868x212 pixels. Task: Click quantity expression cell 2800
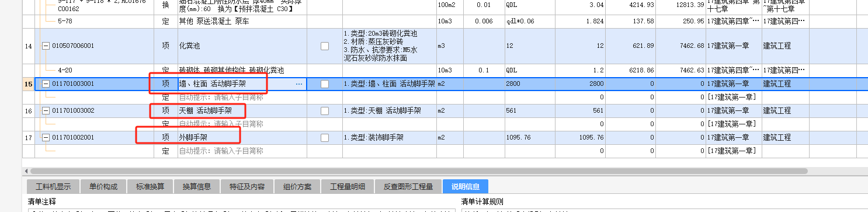529,84
